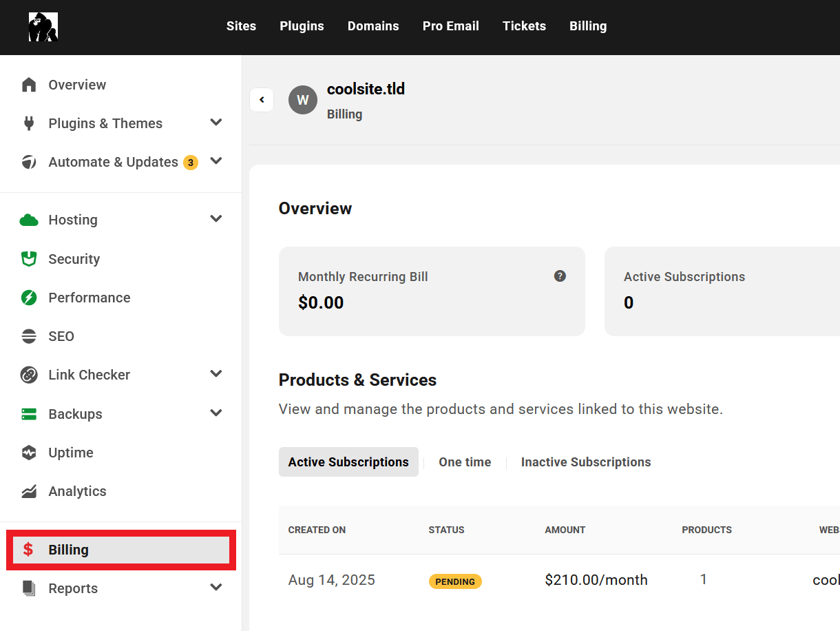This screenshot has width=840, height=631.
Task: Click the gorilla logo in header
Action: click(43, 27)
